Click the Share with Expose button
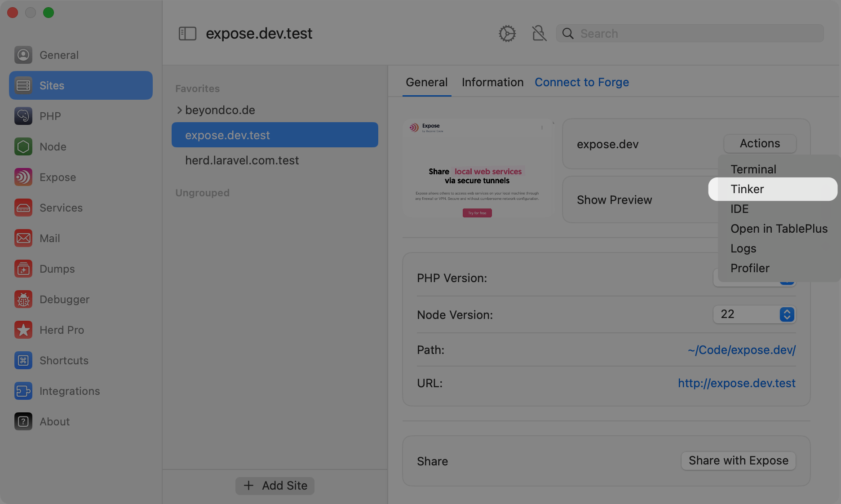Screen dimensions: 841x504 (738, 460)
